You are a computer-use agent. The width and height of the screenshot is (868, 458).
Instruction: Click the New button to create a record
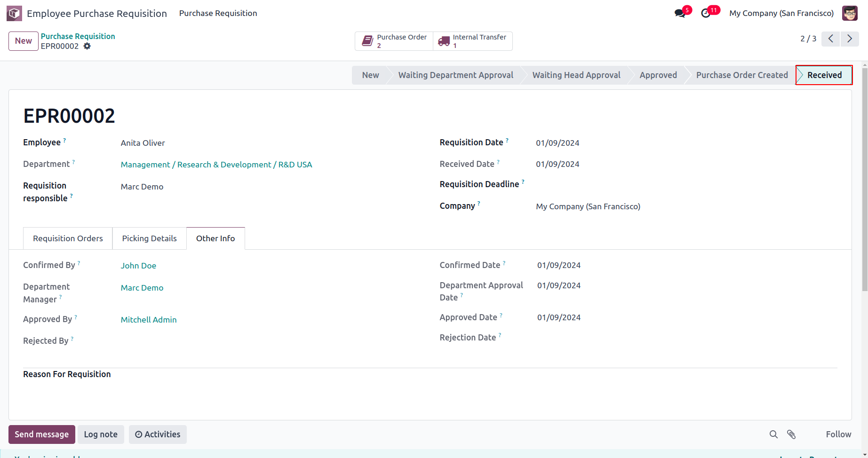click(24, 41)
